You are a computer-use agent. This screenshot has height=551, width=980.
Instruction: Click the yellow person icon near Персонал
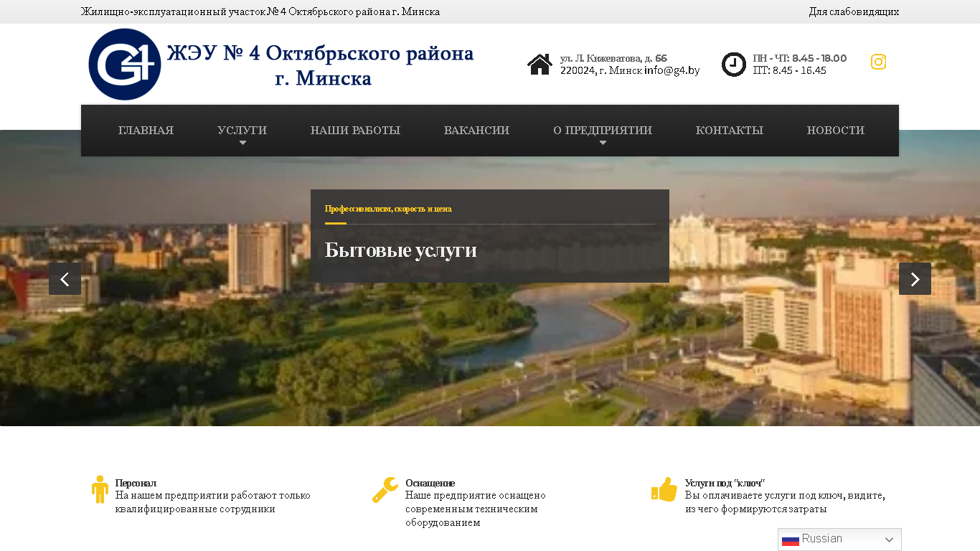[x=100, y=489]
